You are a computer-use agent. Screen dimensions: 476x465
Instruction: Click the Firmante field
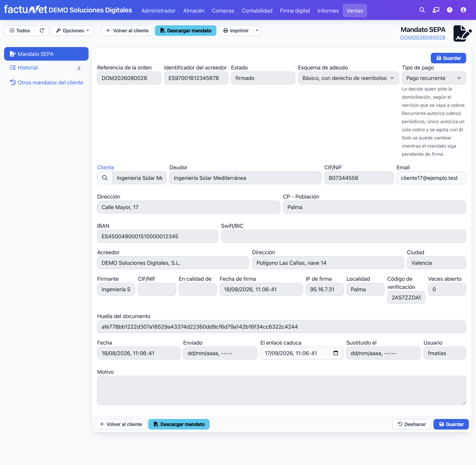point(116,289)
